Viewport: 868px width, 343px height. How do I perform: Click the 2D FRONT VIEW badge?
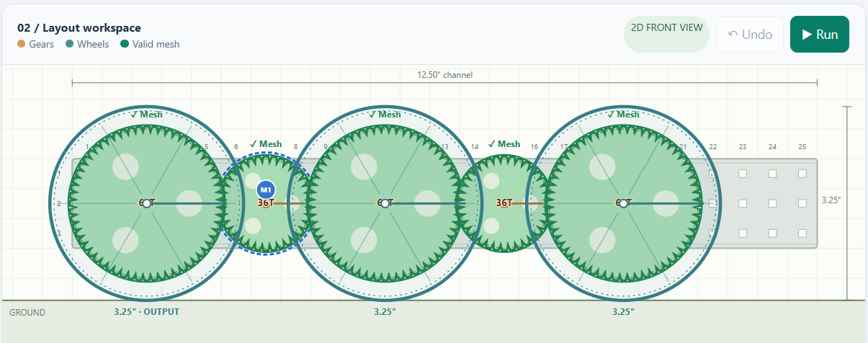(667, 34)
